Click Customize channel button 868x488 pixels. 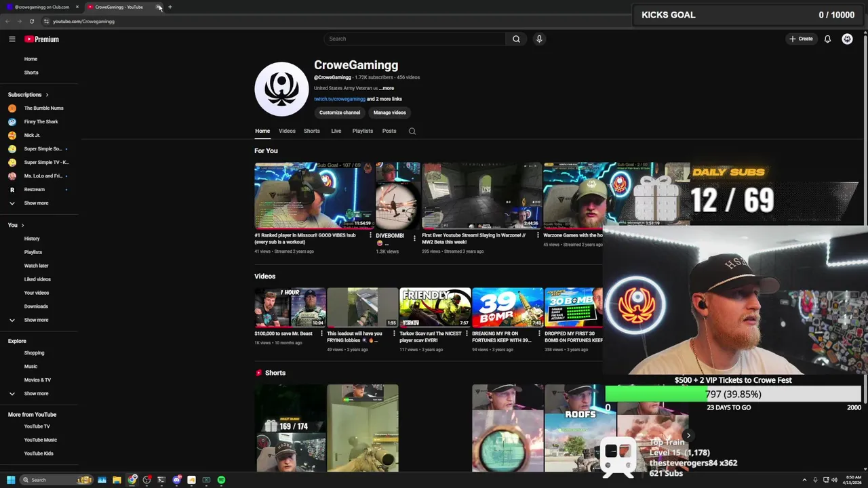click(340, 113)
